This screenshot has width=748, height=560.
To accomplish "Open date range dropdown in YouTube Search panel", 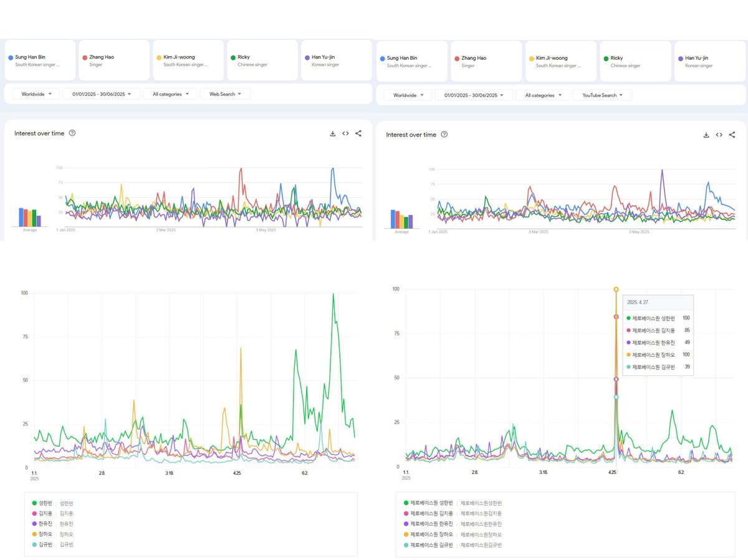I will 474,95.
